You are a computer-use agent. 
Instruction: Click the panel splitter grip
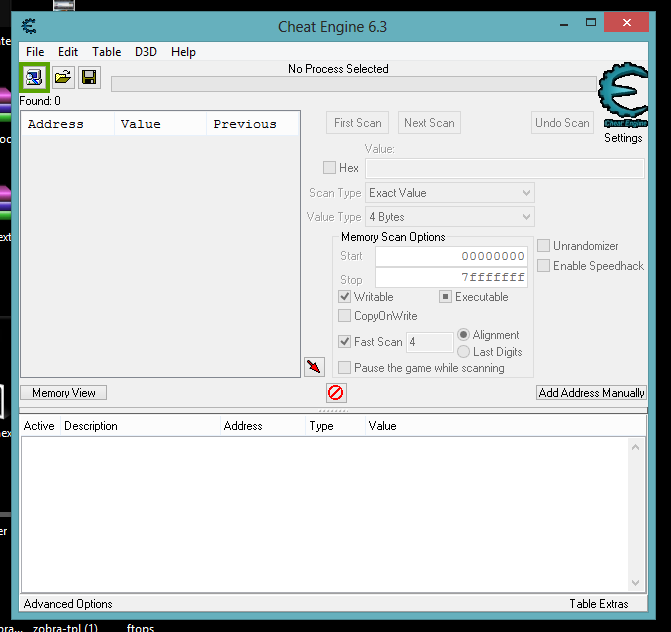tap(333, 411)
